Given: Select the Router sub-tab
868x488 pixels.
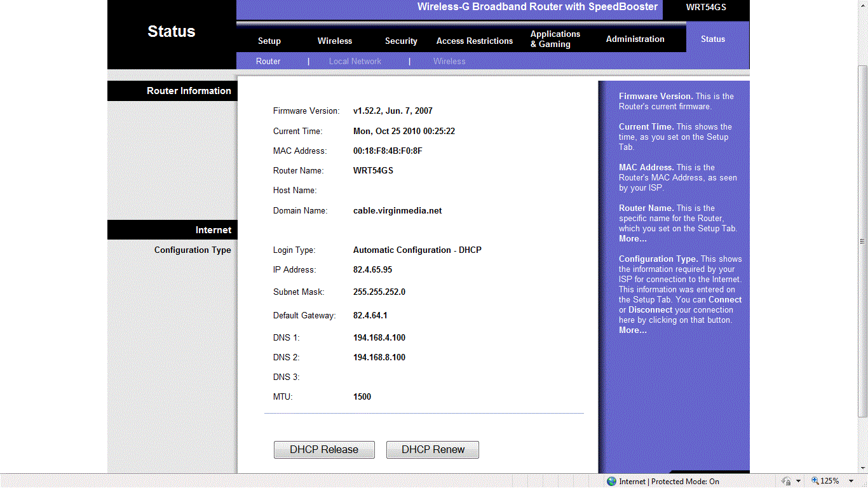Looking at the screenshot, I should (x=268, y=61).
